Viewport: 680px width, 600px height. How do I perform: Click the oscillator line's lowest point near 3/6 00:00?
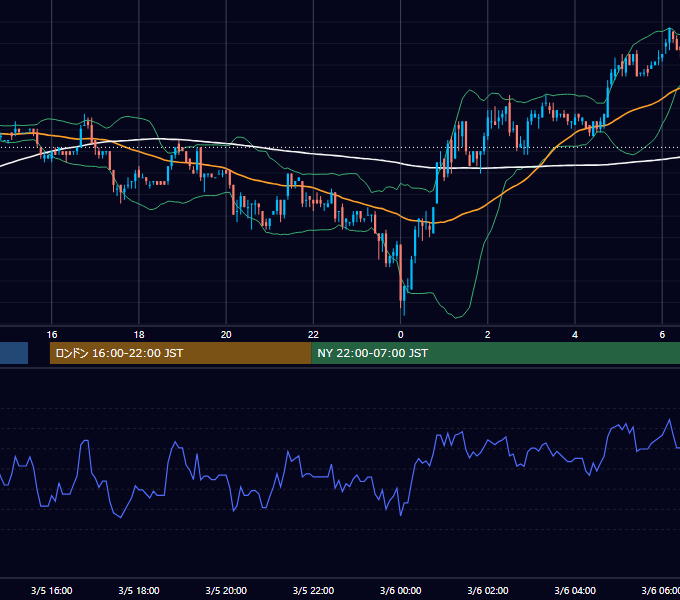401,515
